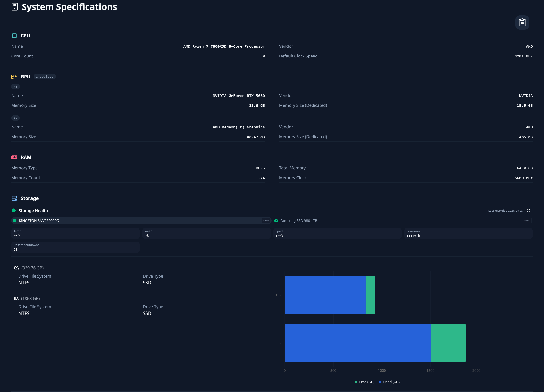Click the NVMe badge on the Kingston tab
Viewport: 544px width, 392px height.
tap(266, 221)
